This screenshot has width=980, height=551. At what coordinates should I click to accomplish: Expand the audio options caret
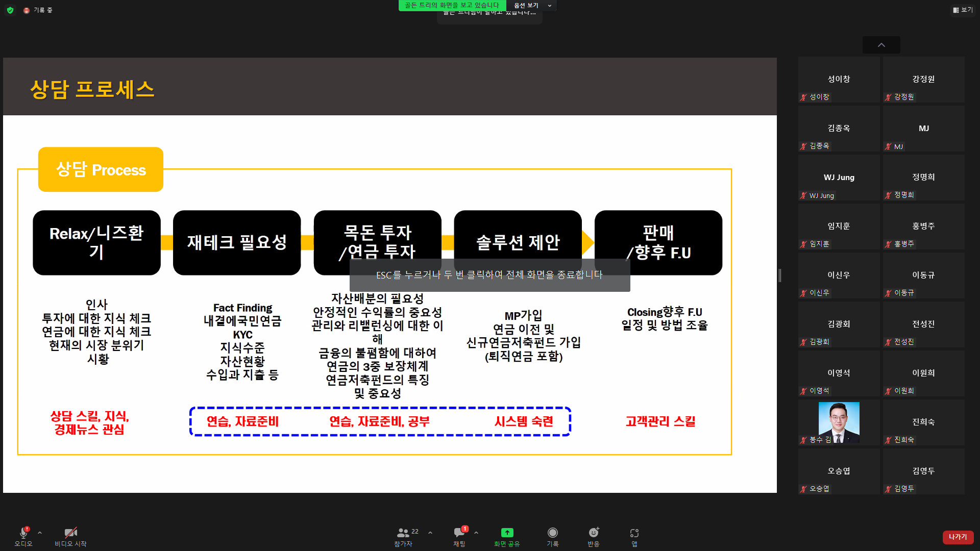point(40,533)
